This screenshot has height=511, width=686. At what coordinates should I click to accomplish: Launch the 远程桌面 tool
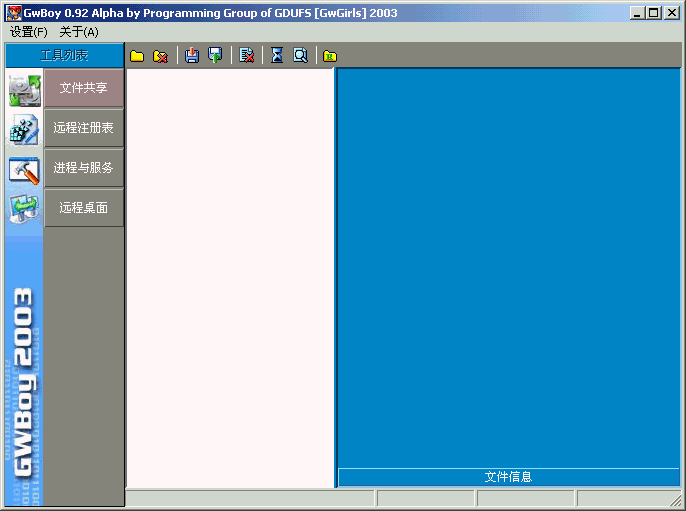pyautogui.click(x=84, y=208)
